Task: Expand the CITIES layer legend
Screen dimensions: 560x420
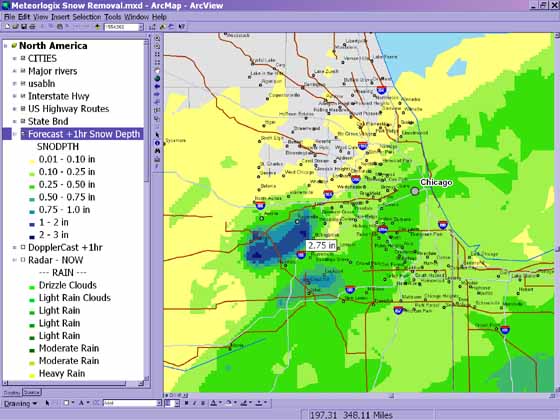Action: (15, 58)
